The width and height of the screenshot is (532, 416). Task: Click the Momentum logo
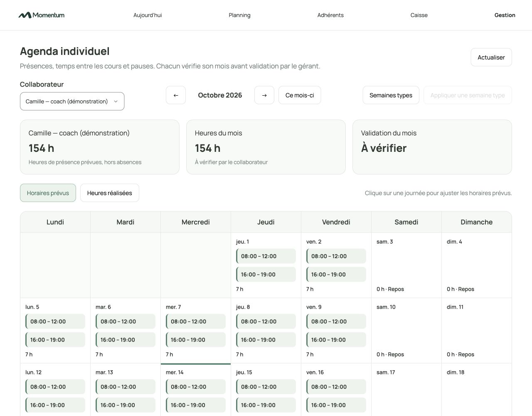(x=42, y=15)
